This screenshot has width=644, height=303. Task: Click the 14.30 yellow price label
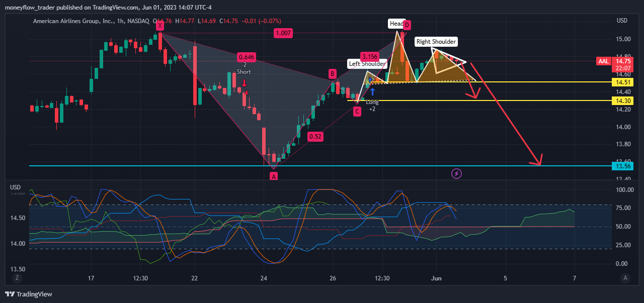coord(622,101)
